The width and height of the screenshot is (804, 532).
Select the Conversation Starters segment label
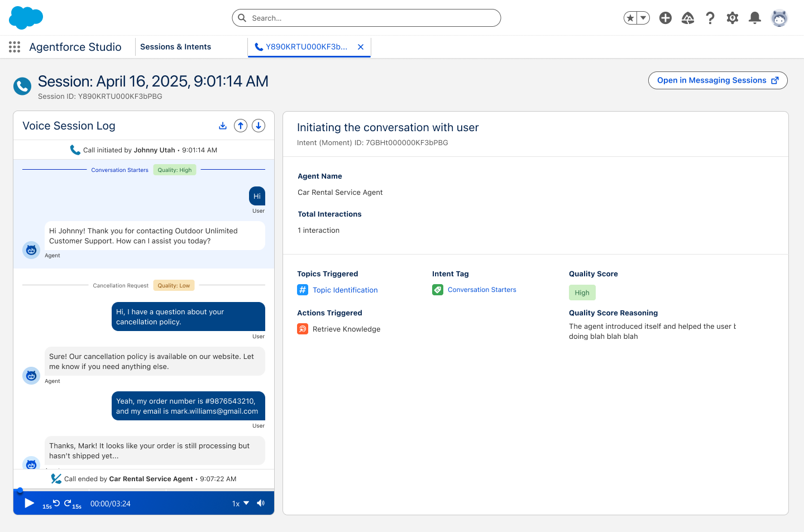click(x=119, y=170)
